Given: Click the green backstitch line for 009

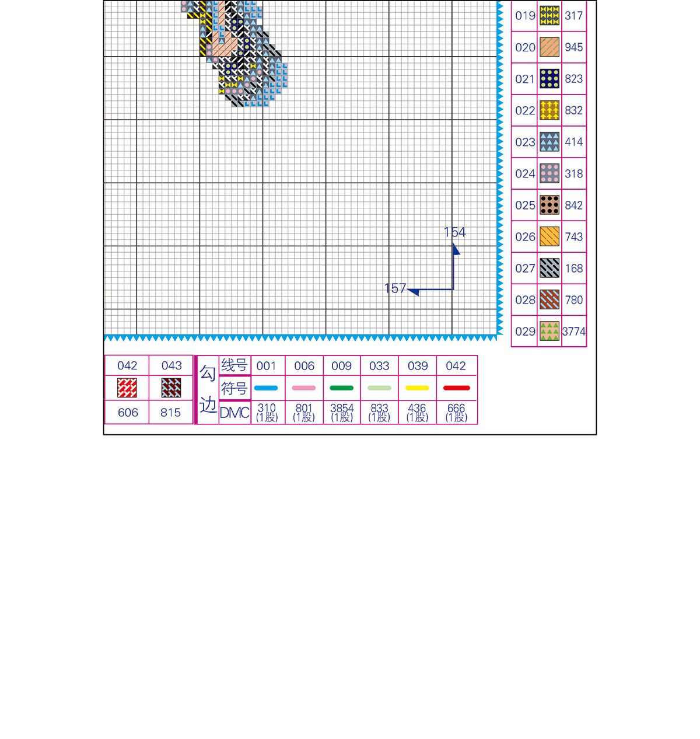Looking at the screenshot, I should (x=342, y=388).
